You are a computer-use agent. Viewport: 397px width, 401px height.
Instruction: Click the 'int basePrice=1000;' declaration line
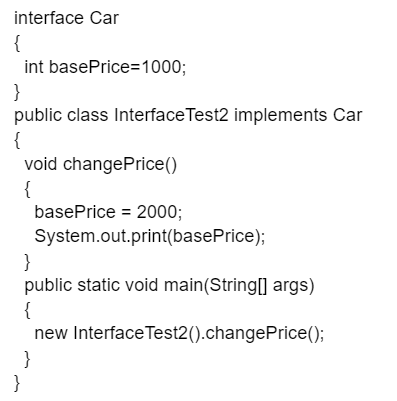[105, 67]
